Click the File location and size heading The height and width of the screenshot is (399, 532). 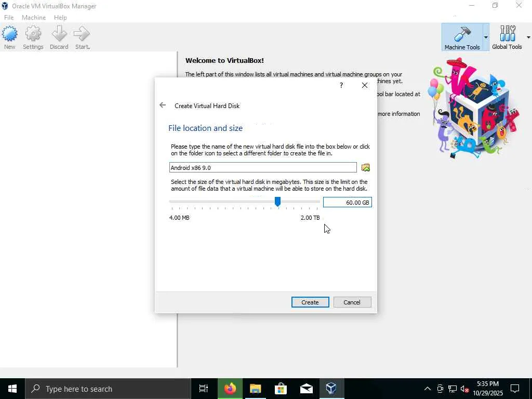205,128
